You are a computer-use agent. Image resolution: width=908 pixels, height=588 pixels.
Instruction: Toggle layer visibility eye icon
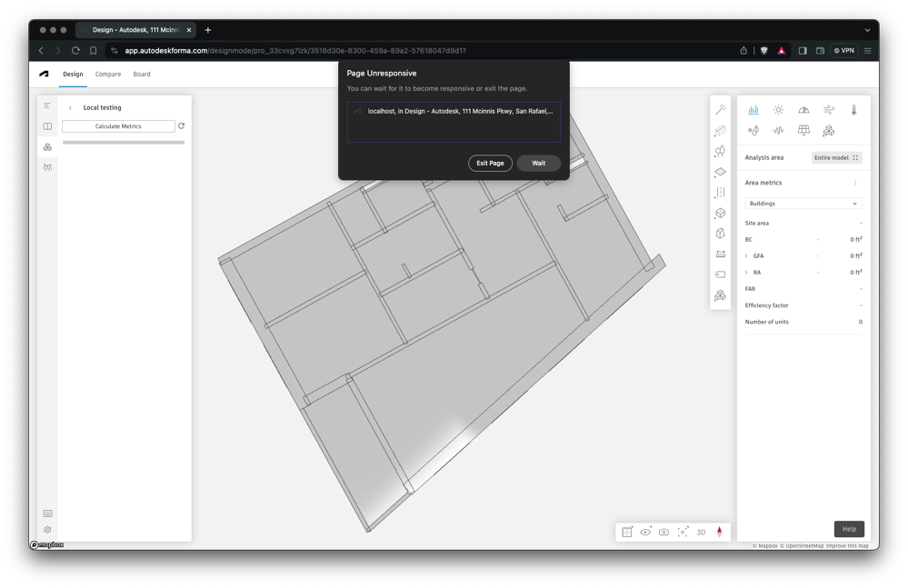(x=645, y=532)
